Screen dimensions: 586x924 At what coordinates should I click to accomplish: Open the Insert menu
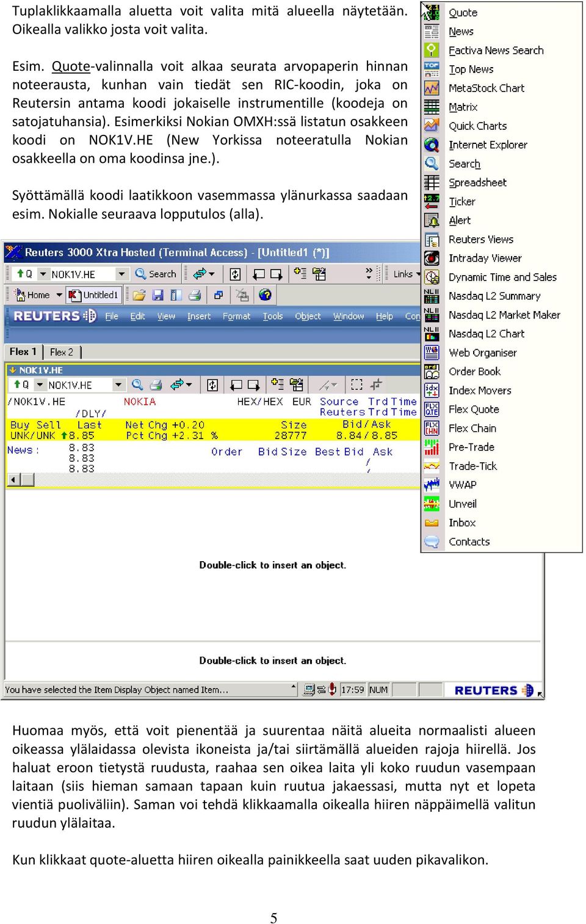(199, 316)
